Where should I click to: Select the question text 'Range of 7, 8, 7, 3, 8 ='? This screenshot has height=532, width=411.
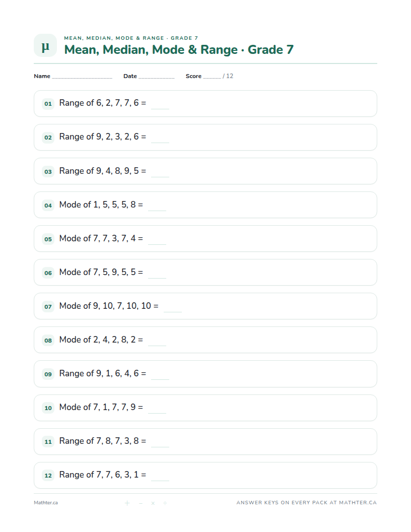[103, 441]
